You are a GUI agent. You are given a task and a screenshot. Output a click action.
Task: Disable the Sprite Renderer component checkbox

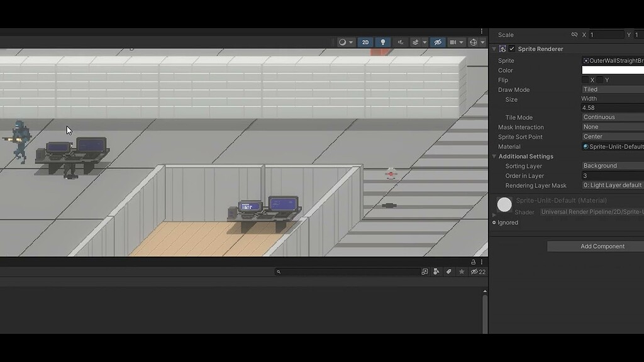(x=512, y=48)
